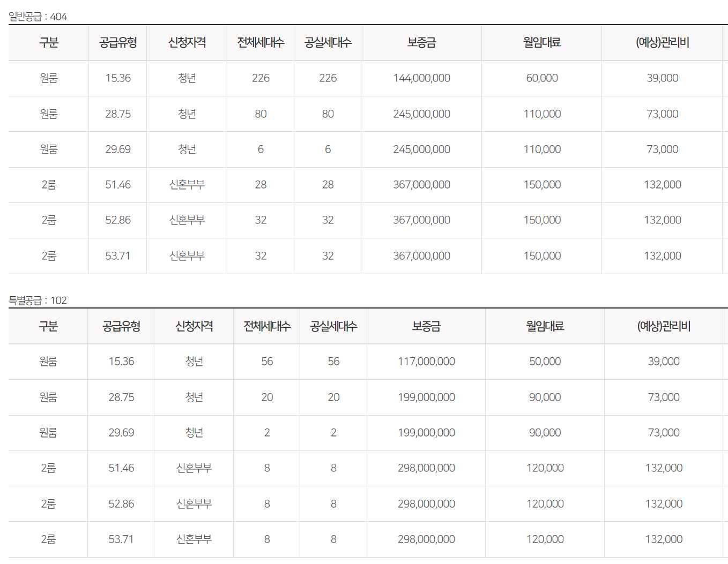728x564 pixels.
Task: Click '56' in 특별공급 전체세대수 column
Action: pyautogui.click(x=267, y=362)
